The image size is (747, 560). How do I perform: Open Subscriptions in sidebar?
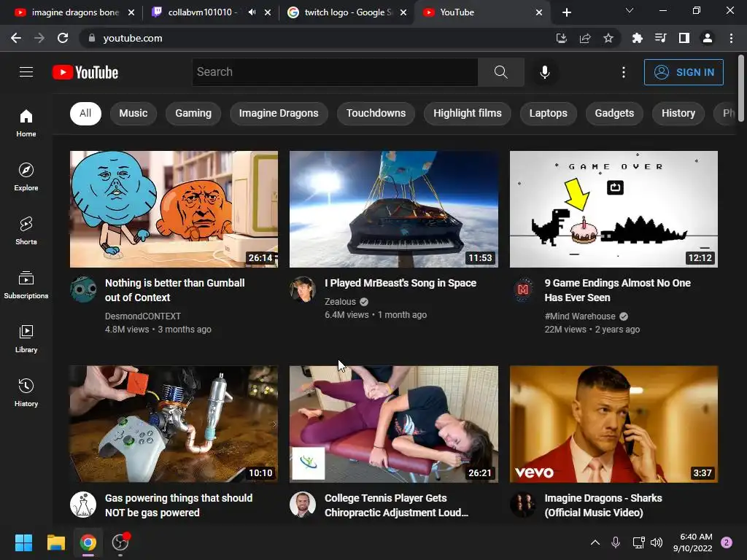pyautogui.click(x=26, y=284)
